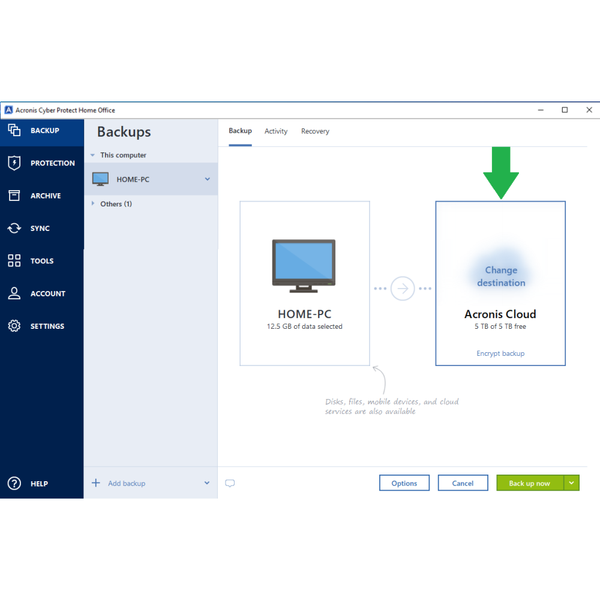Switch to the Activity tab
600x600 pixels.
(x=276, y=131)
